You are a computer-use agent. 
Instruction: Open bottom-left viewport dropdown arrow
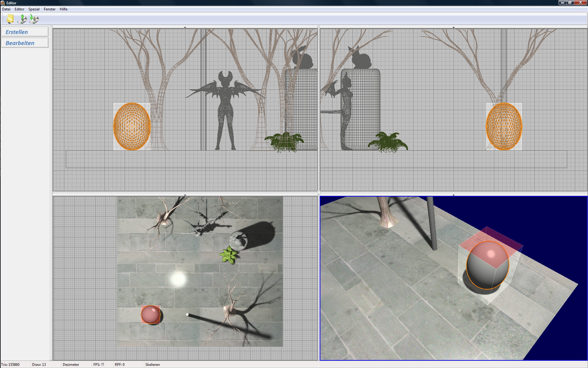click(x=185, y=195)
